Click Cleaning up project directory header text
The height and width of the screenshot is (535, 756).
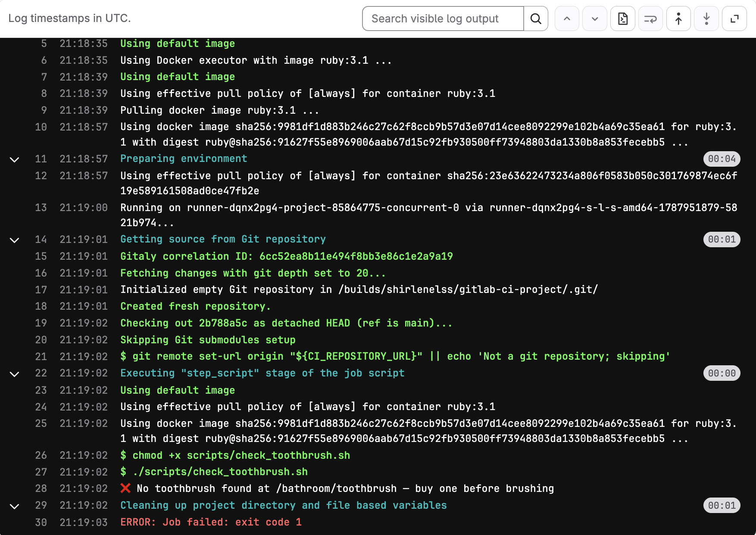click(x=284, y=505)
